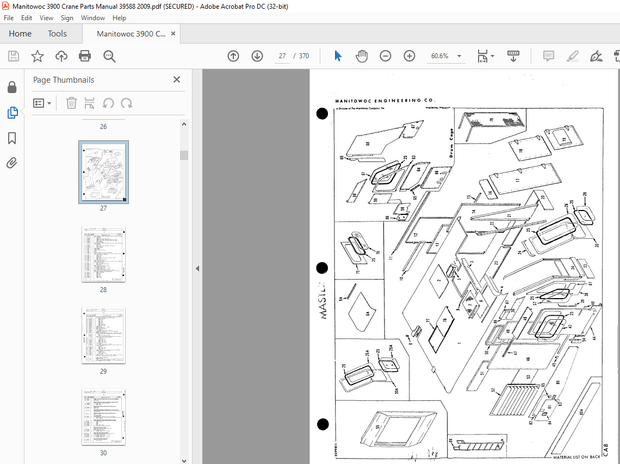Open the Find text magnifier tool
The image size is (620, 464).
click(109, 56)
